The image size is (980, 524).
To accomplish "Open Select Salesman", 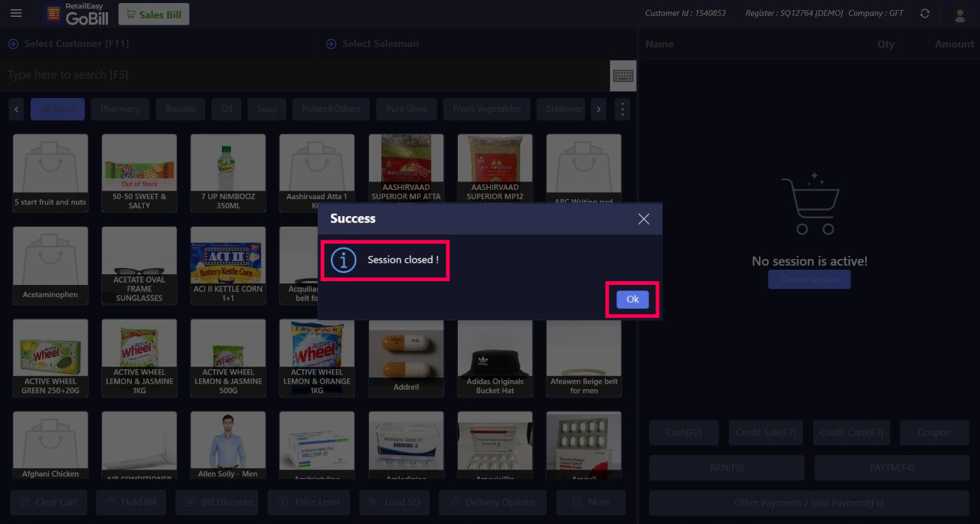I will 373,44.
